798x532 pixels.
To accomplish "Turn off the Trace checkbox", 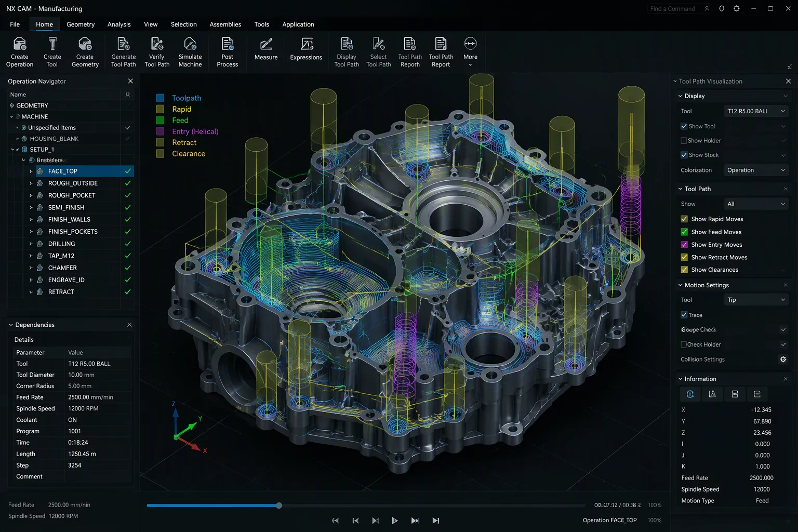I will [x=684, y=315].
